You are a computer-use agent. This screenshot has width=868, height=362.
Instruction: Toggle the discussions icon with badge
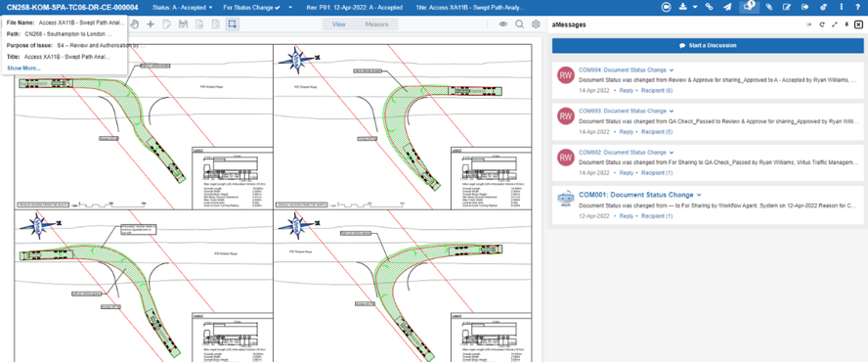coord(749,7)
